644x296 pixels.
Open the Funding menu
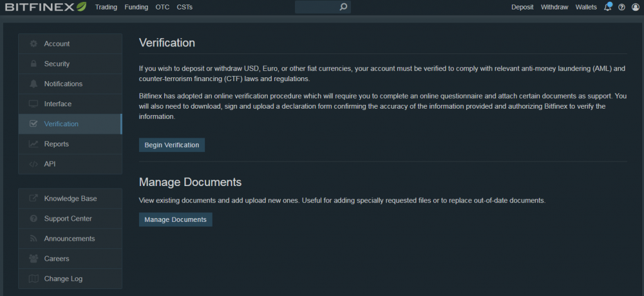point(136,7)
